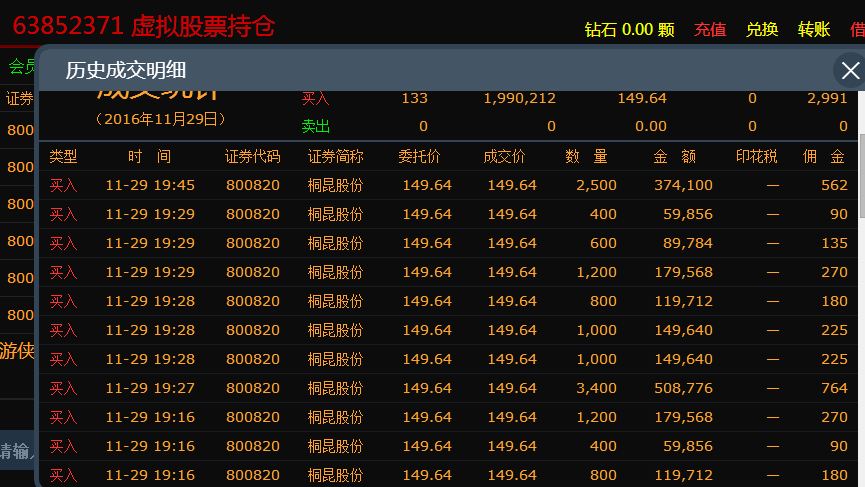Screen dimensions: 865x487
Task: Click the summary amount 1,990,212
Action: tap(520, 98)
